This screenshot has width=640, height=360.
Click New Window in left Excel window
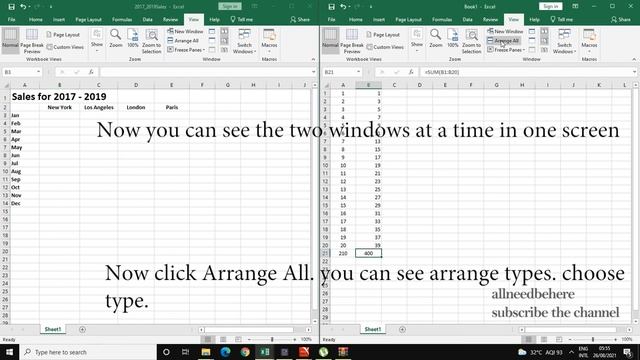[x=185, y=31]
